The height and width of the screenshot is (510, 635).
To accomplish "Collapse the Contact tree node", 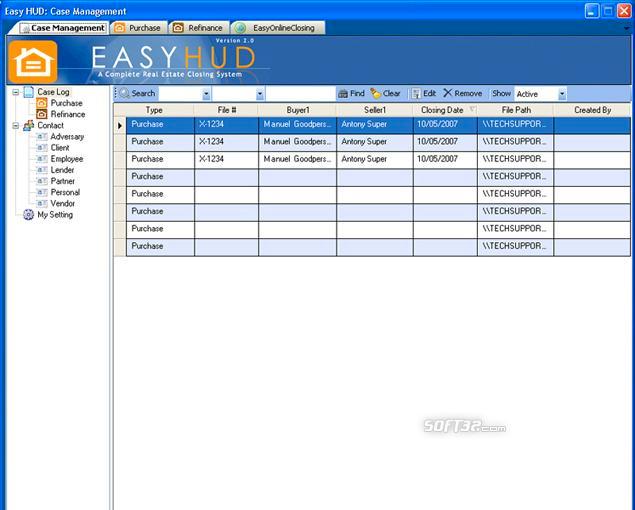I will coord(15,126).
